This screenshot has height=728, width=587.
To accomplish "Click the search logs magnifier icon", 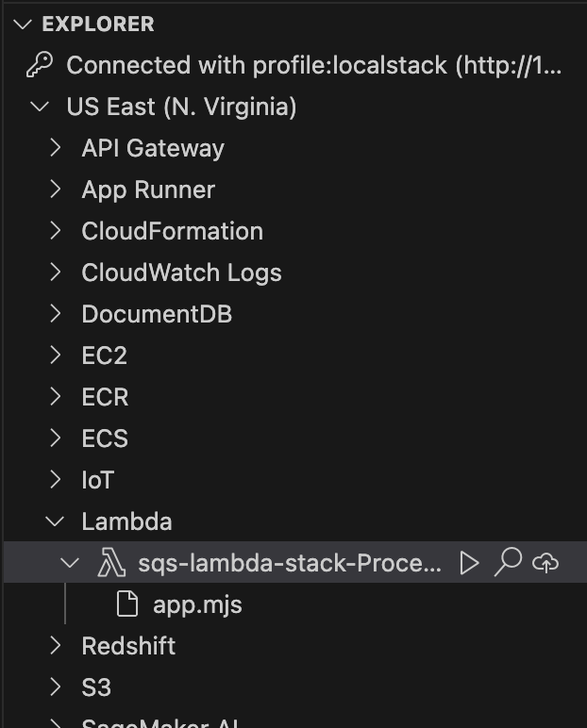I will tap(508, 563).
